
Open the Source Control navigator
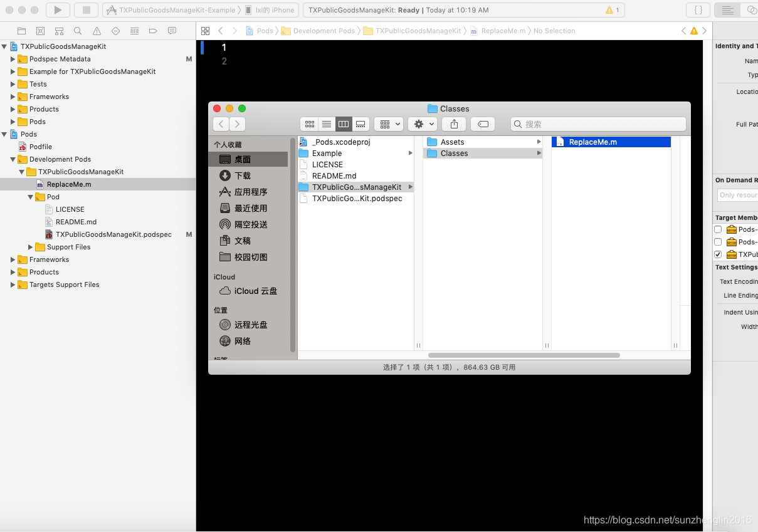40,31
